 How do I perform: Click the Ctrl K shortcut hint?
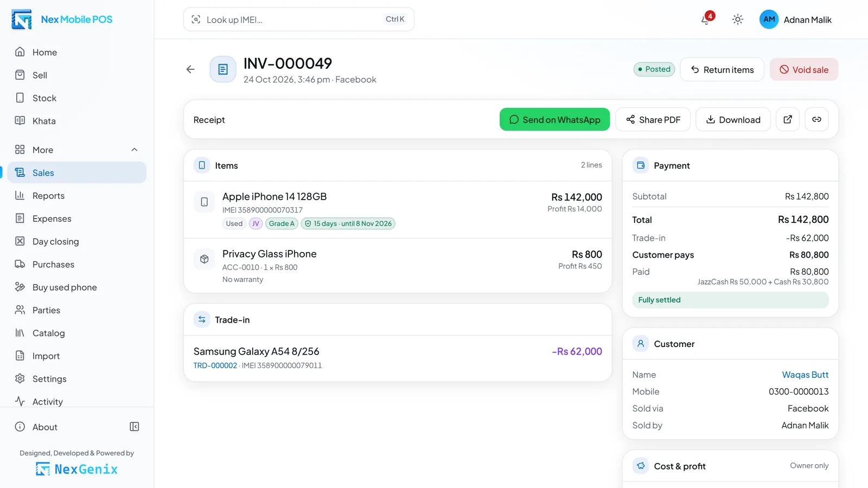(395, 19)
